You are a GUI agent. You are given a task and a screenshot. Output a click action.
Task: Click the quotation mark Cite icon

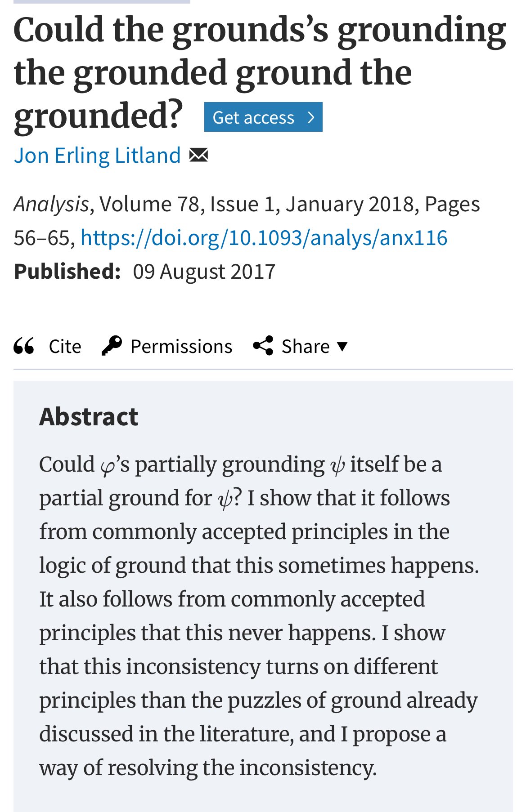click(x=24, y=346)
